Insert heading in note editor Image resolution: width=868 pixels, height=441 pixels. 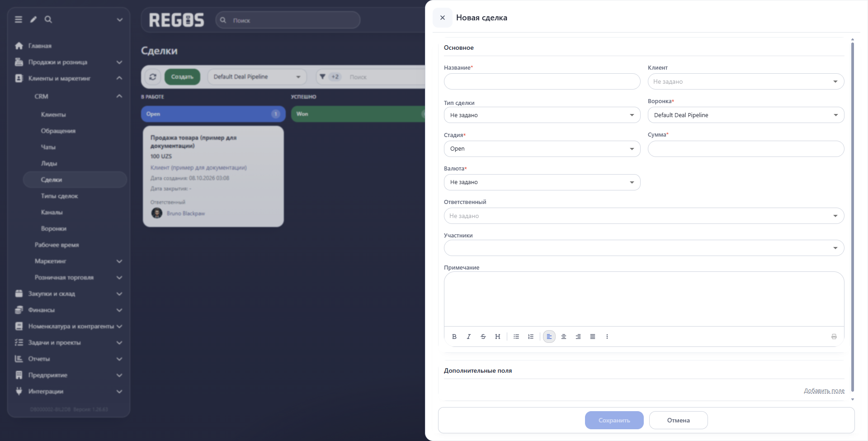(498, 337)
